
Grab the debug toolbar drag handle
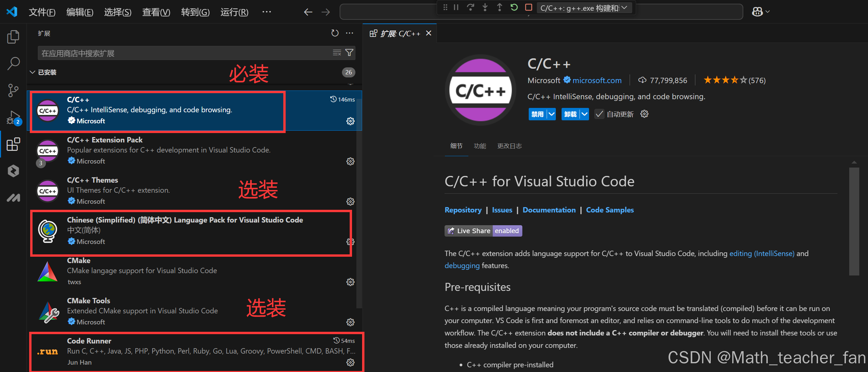[445, 7]
